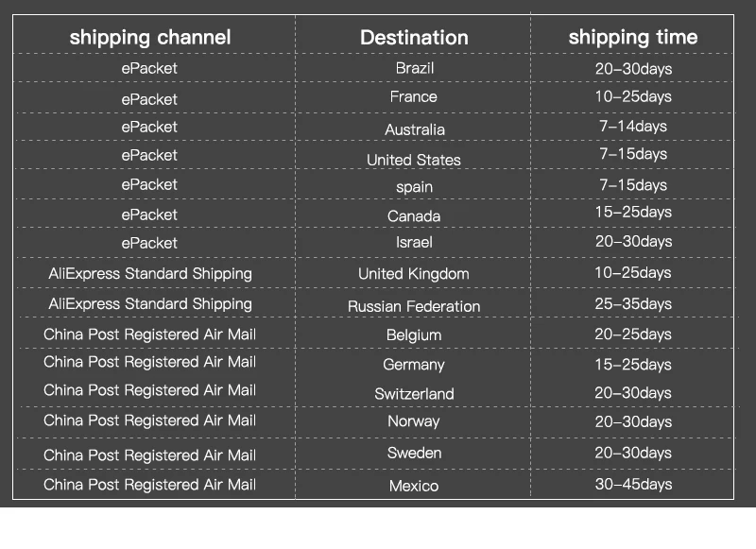Image resolution: width=756 pixels, height=549 pixels.
Task: Select the 7–14days shipping time cell
Action: click(x=632, y=127)
